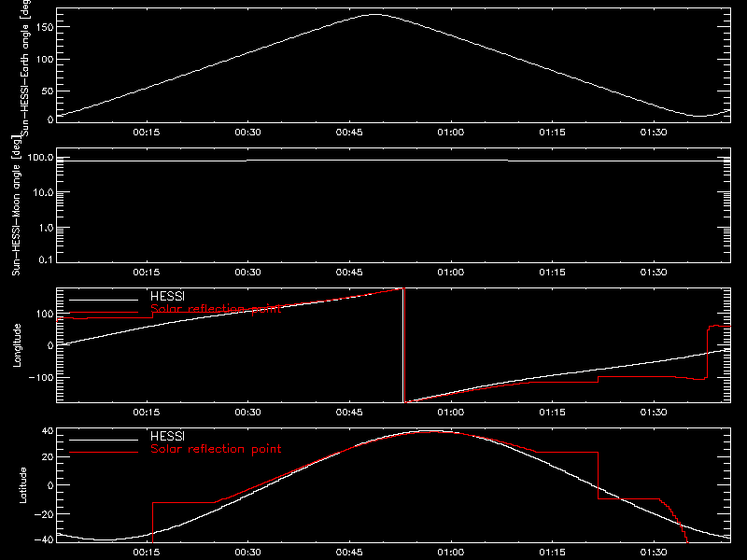Click 01:15 label under Latitude plot
The image size is (747, 560).
pos(552,552)
